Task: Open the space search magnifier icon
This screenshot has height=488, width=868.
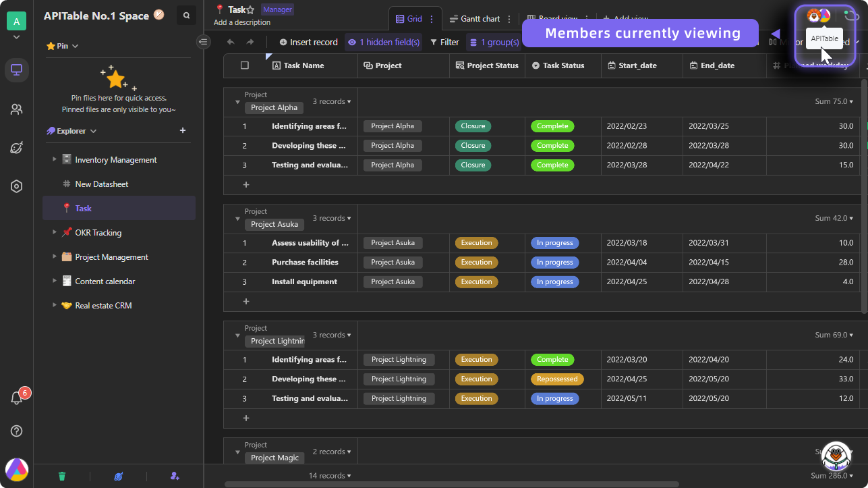Action: [187, 15]
